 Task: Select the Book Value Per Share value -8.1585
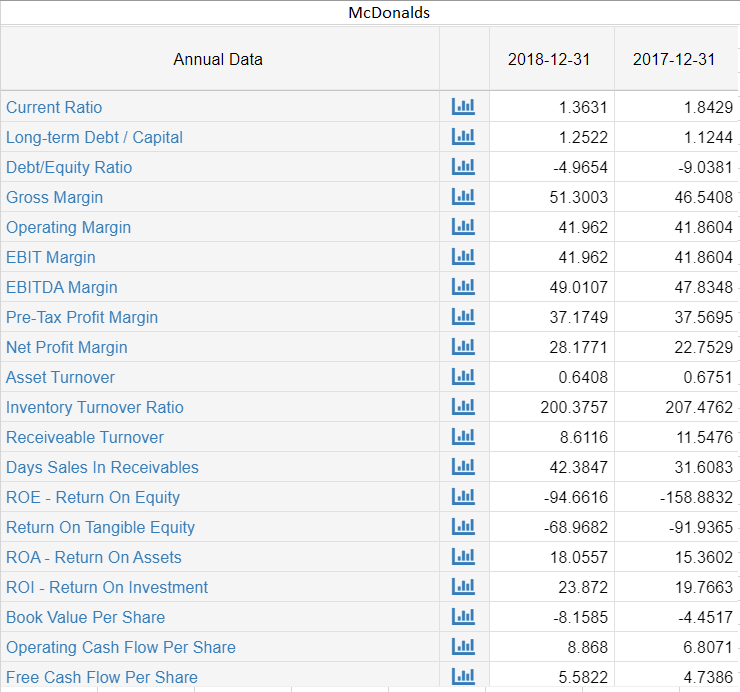[x=580, y=617]
